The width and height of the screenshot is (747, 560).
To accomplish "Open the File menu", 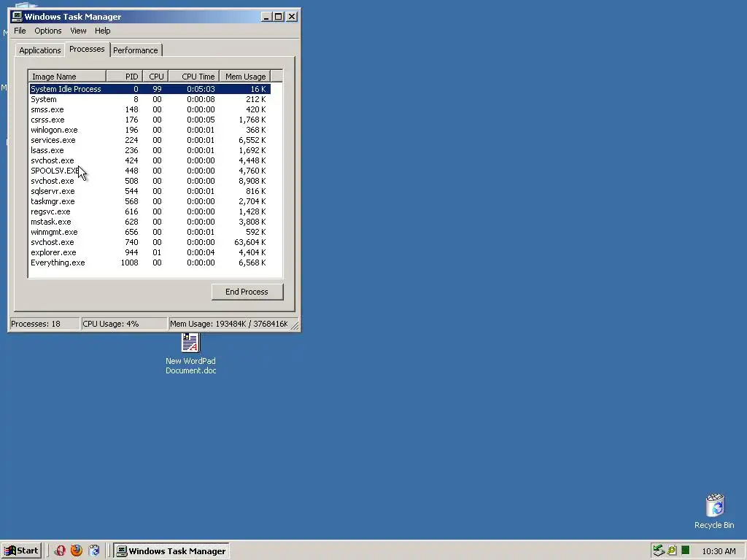I will click(x=20, y=31).
